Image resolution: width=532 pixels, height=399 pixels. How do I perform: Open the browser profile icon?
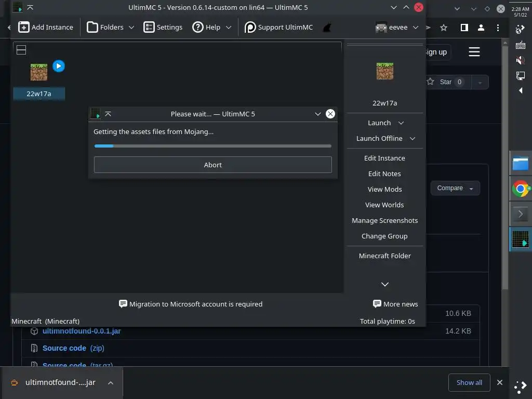point(481,28)
